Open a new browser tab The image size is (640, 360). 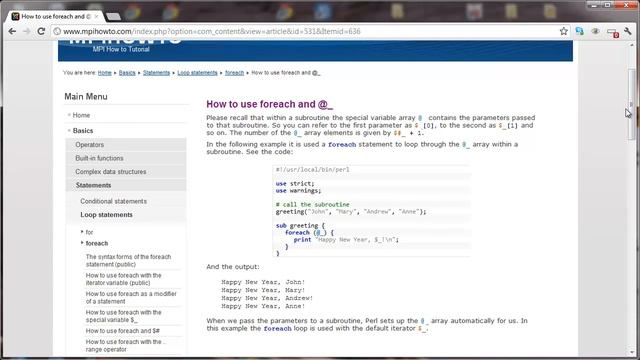(113, 16)
